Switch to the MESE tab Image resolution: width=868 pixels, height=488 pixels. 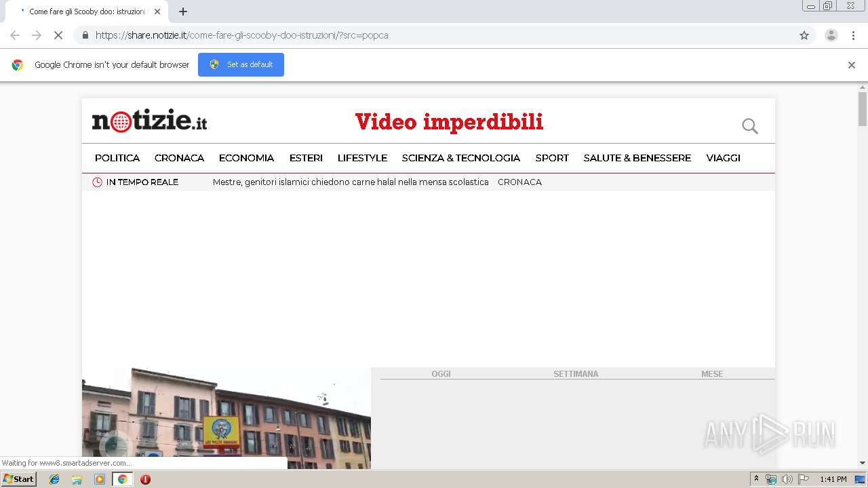tap(712, 373)
